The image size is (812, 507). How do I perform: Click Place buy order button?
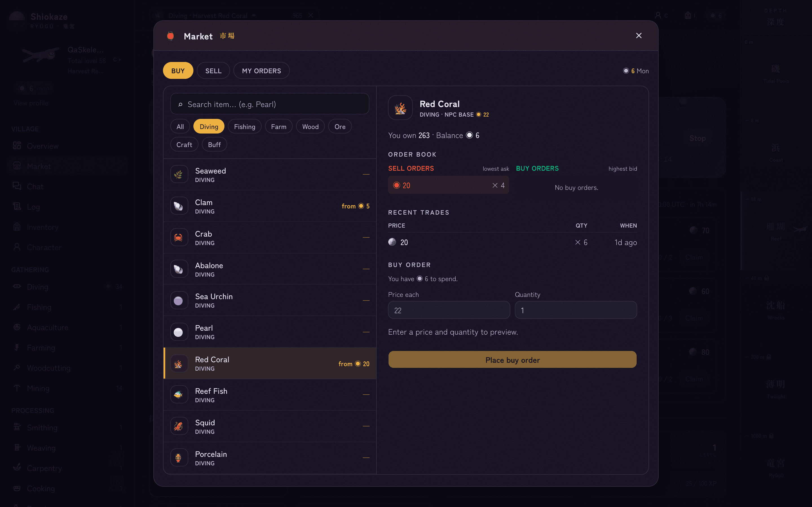tap(512, 360)
